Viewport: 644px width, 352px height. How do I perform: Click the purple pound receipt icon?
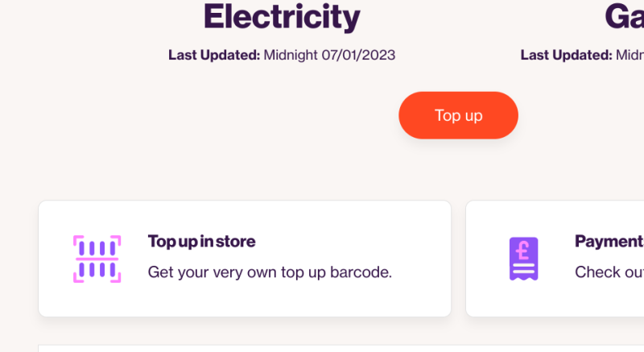coord(524,259)
